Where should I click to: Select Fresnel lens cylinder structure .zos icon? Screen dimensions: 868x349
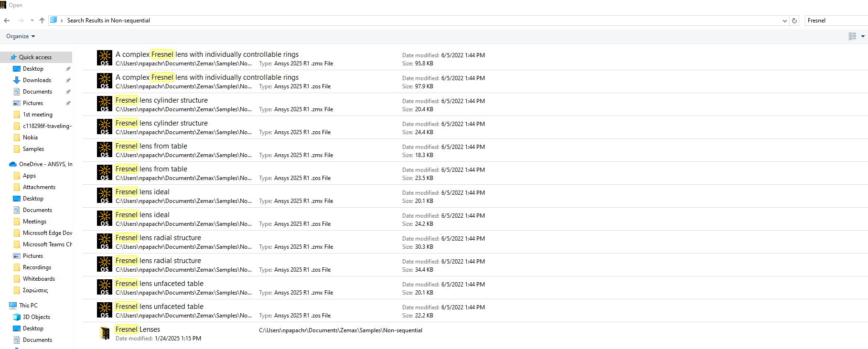pos(105,127)
